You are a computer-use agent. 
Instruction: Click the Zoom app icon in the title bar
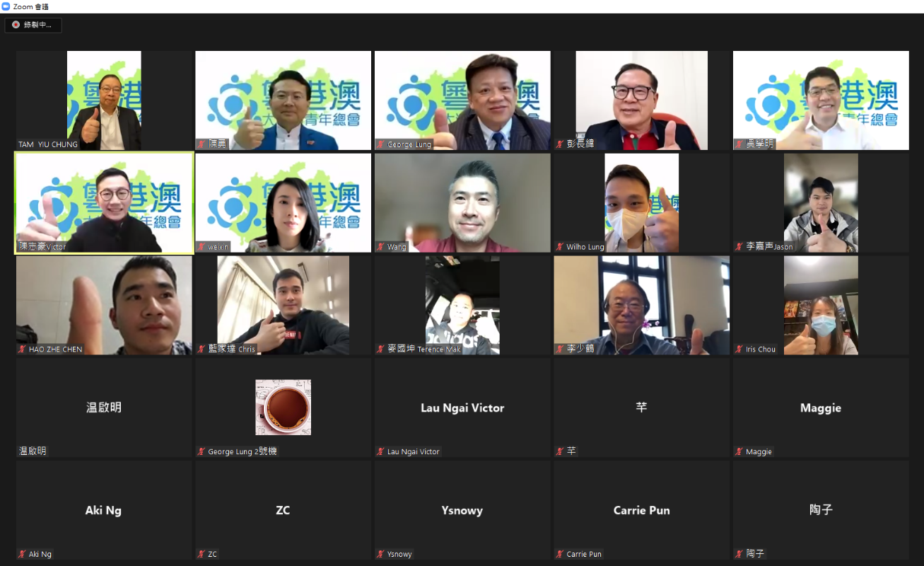(x=6, y=6)
